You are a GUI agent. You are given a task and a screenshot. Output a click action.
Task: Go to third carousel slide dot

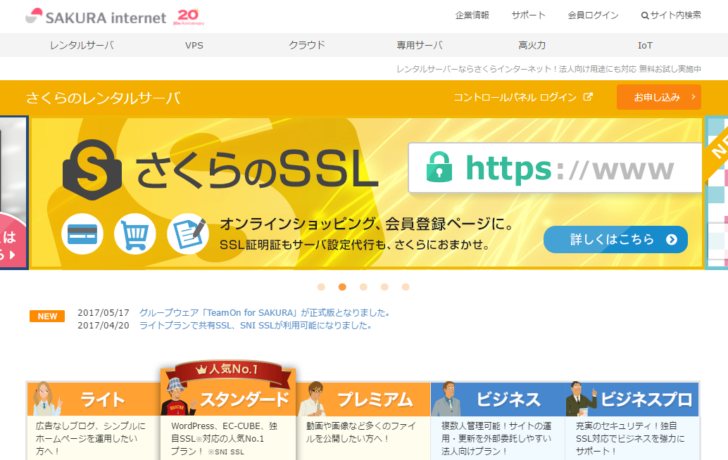(364, 287)
